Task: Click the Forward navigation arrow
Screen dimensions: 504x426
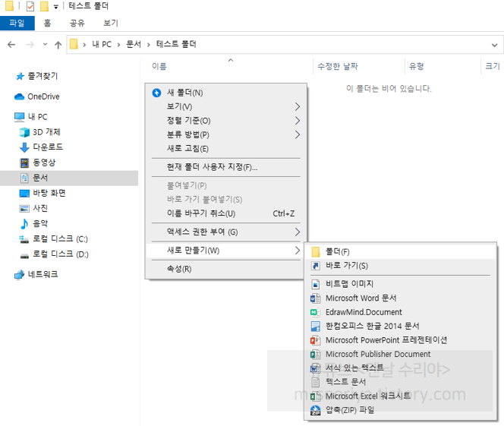Action: [30, 45]
